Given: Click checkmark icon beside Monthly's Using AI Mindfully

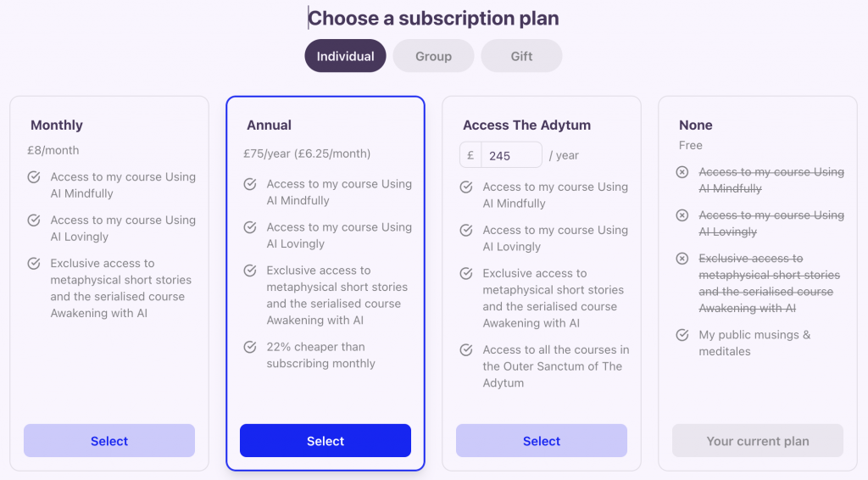Looking at the screenshot, I should pyautogui.click(x=34, y=177).
